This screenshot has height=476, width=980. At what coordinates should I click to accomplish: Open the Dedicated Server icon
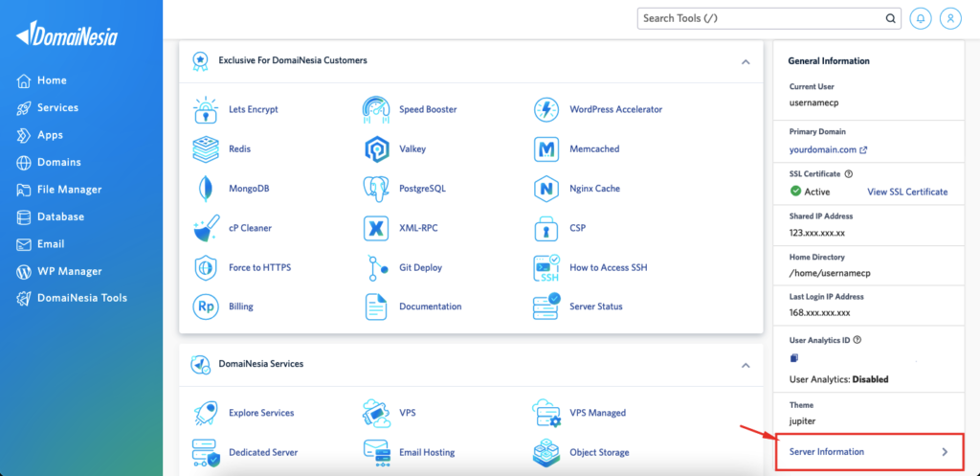point(206,453)
